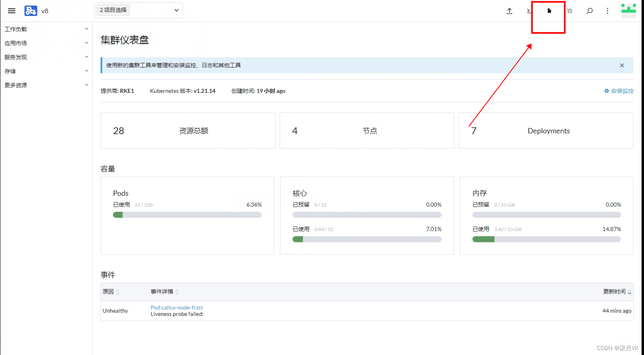
Task: Click the 0.84 / 12 cores value
Action: click(x=324, y=229)
